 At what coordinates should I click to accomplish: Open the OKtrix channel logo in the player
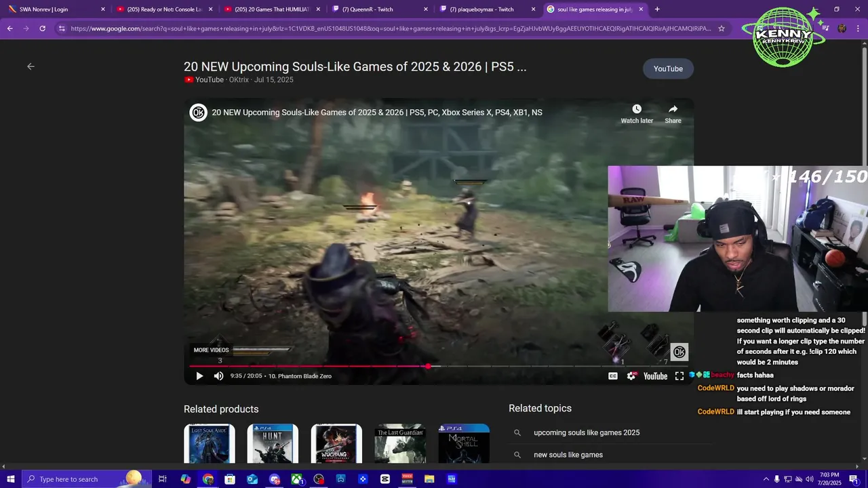(198, 113)
